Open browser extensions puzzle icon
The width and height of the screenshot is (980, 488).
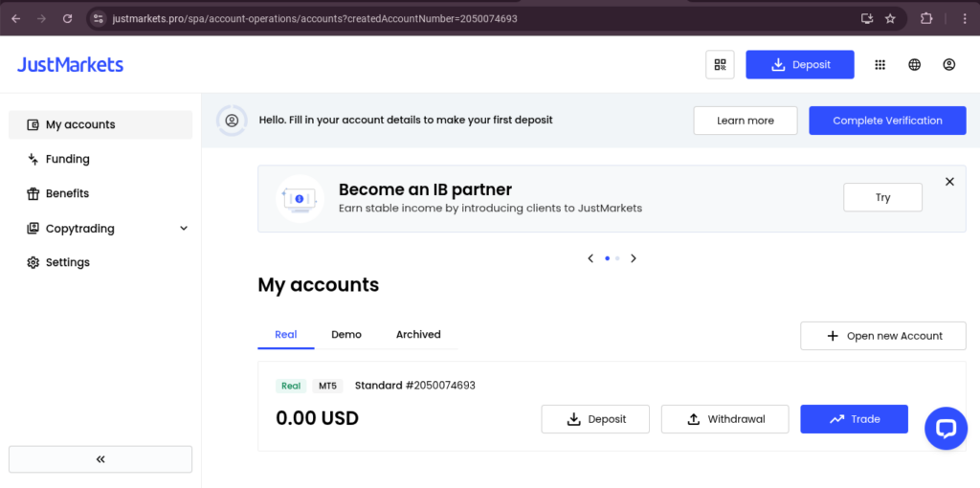(x=926, y=19)
